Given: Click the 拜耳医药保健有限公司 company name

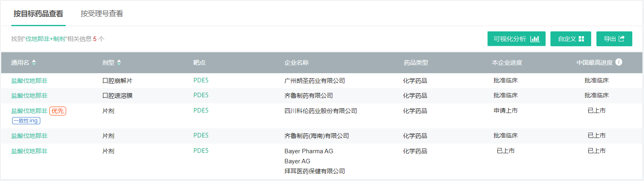Looking at the screenshot, I should click(x=315, y=171).
